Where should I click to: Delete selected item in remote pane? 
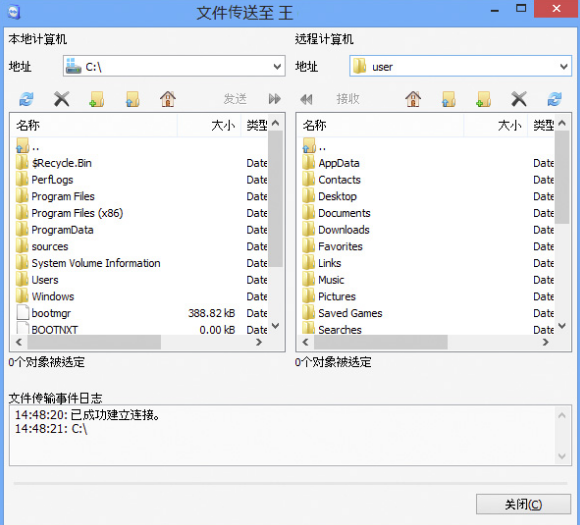tap(519, 99)
